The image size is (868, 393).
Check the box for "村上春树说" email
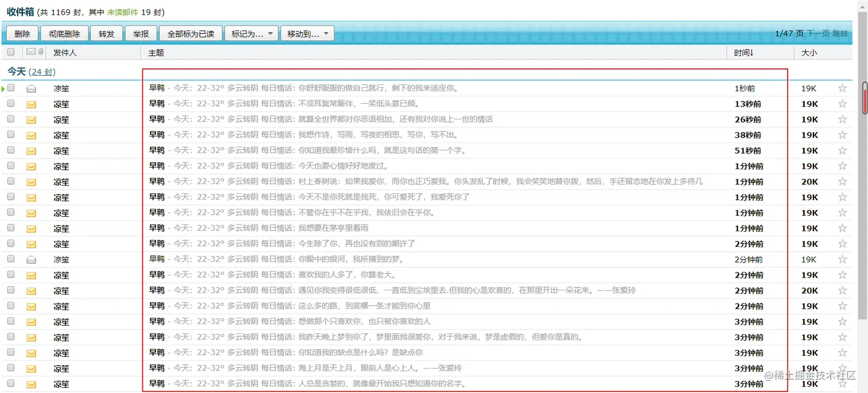point(11,181)
